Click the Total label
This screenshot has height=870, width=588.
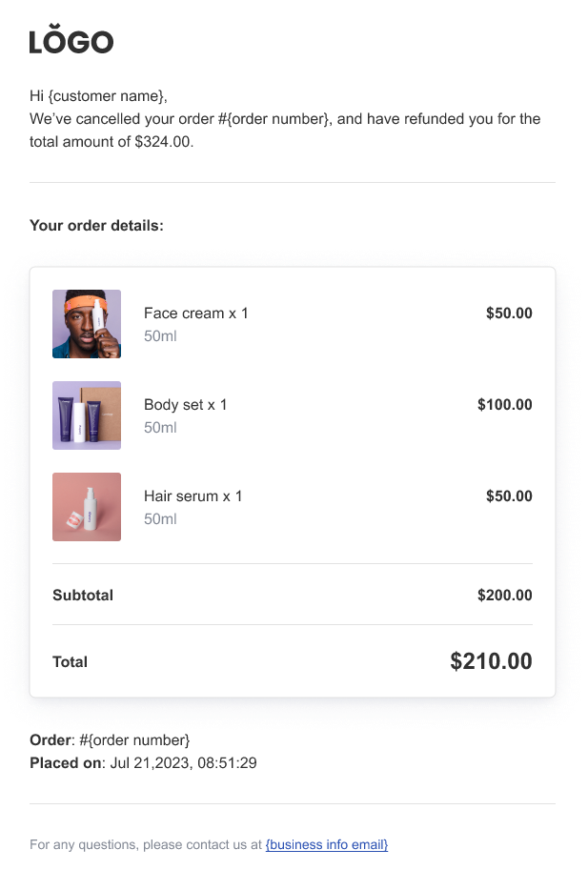[71, 662]
